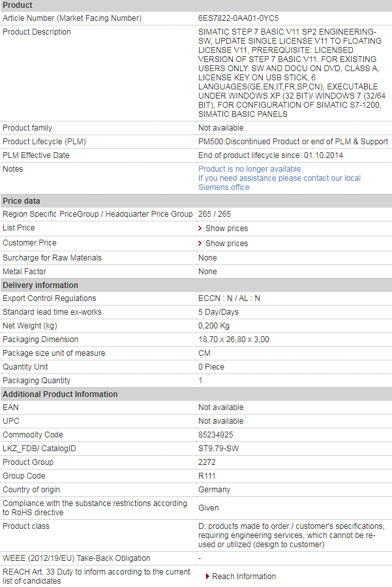392x587 pixels.
Task: Click the commodity code 85234925 value
Action: [x=215, y=435]
